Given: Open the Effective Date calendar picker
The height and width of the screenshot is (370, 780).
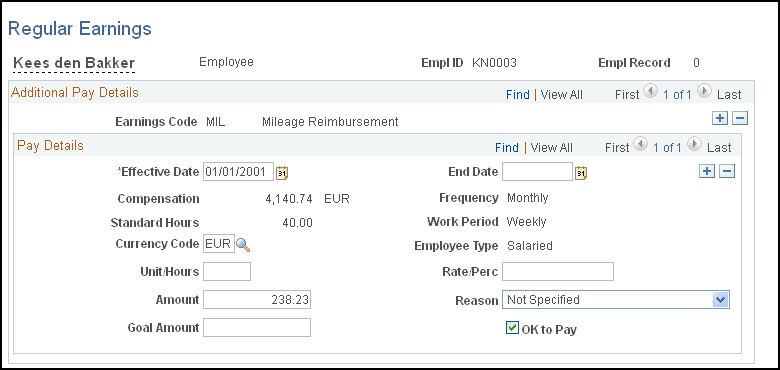Looking at the screenshot, I should click(282, 173).
